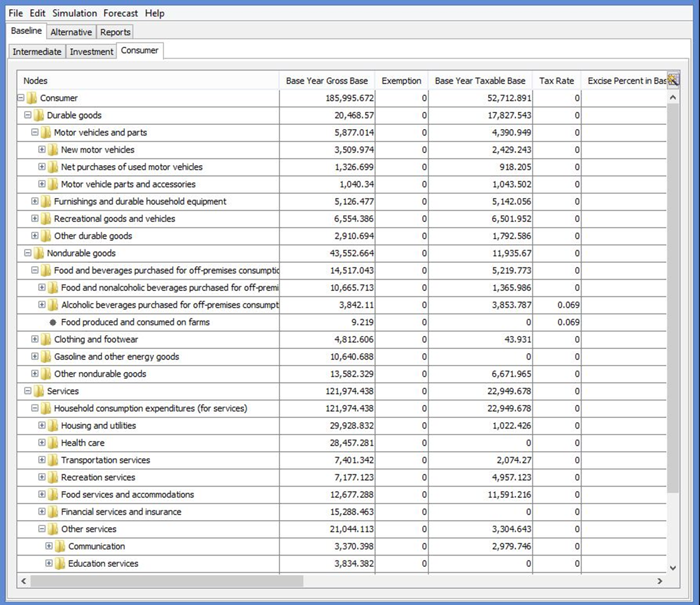Click gross base value 185,995.672
700x605 pixels.
click(x=327, y=98)
